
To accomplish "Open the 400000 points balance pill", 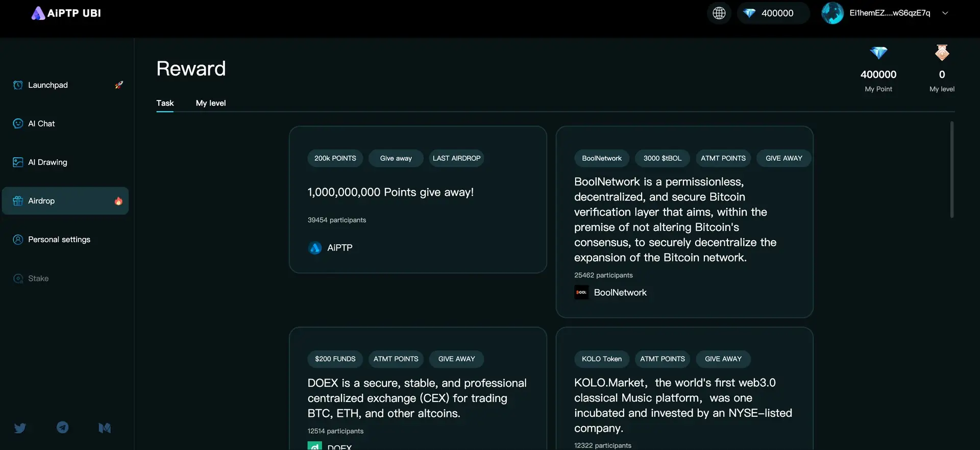I will [772, 13].
